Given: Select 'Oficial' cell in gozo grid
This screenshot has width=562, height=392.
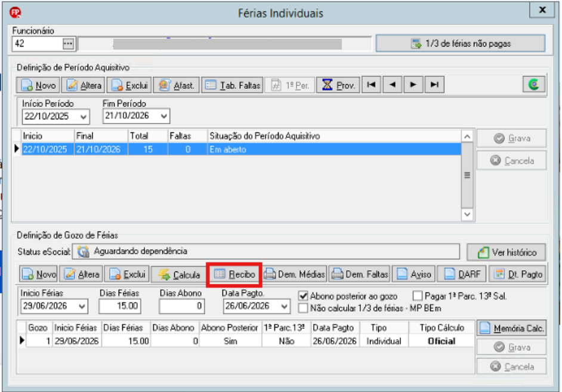Looking at the screenshot, I should [441, 341].
